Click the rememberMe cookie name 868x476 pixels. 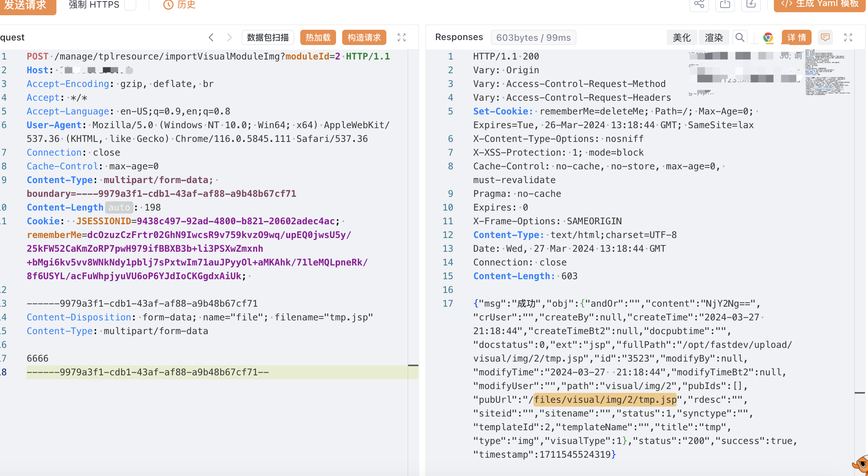tap(54, 235)
